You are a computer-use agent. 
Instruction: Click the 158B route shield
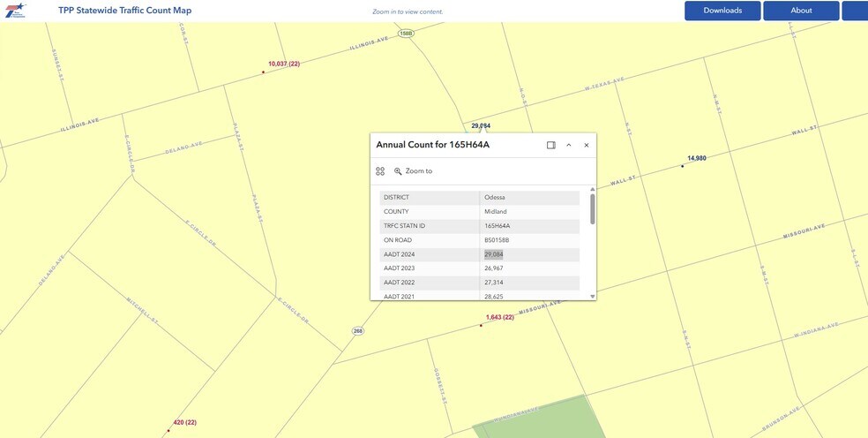405,34
